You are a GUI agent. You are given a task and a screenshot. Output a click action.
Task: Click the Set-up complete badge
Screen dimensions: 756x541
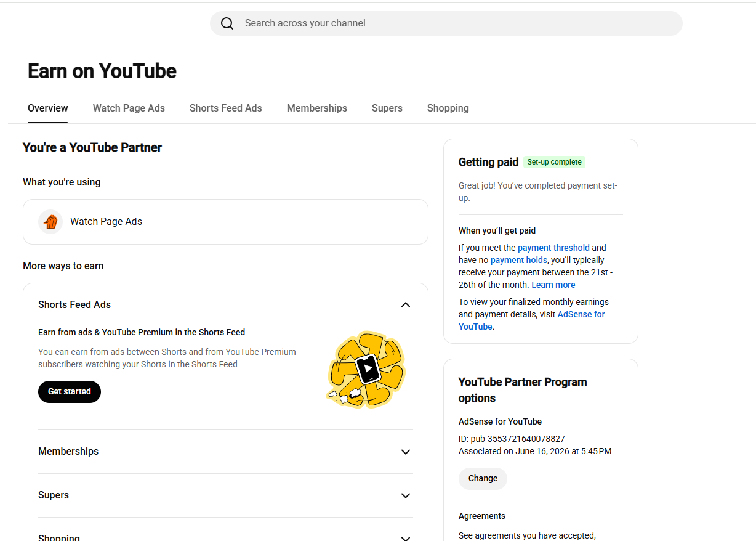[x=554, y=162]
